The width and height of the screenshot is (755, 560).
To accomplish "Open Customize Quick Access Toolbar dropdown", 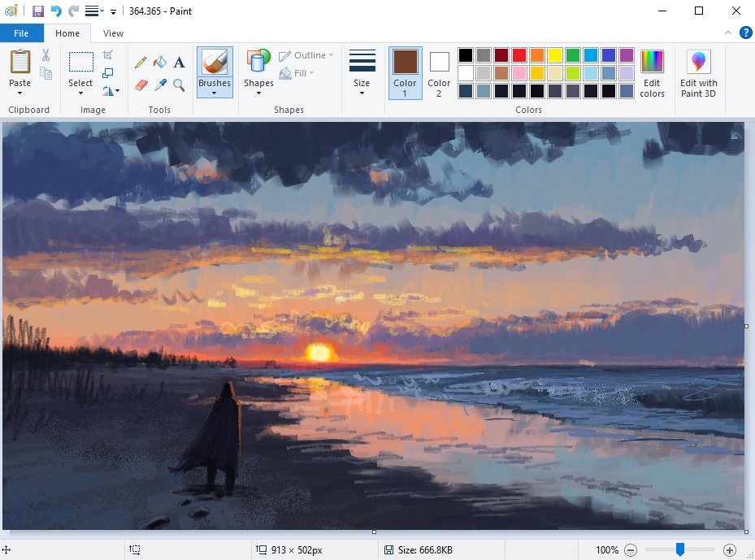I will (x=113, y=11).
